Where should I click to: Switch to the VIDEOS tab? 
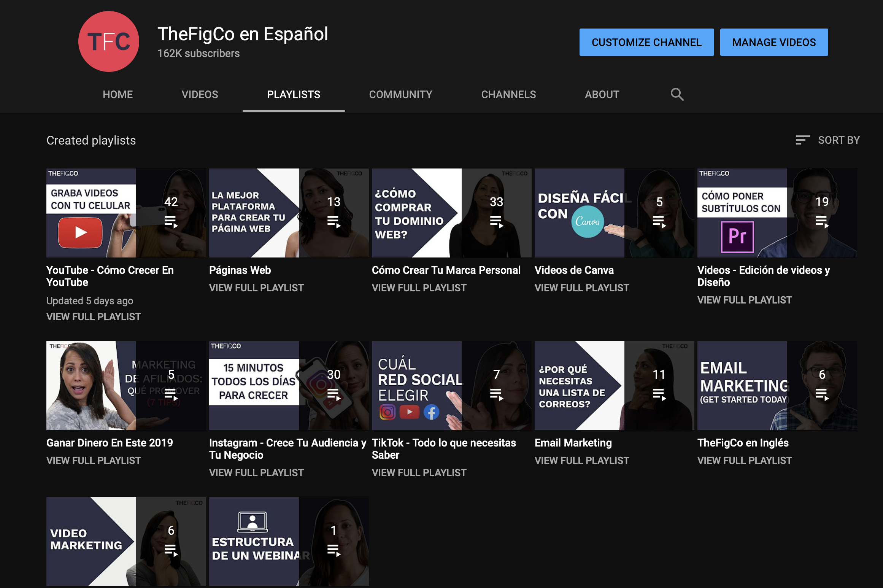click(x=200, y=94)
